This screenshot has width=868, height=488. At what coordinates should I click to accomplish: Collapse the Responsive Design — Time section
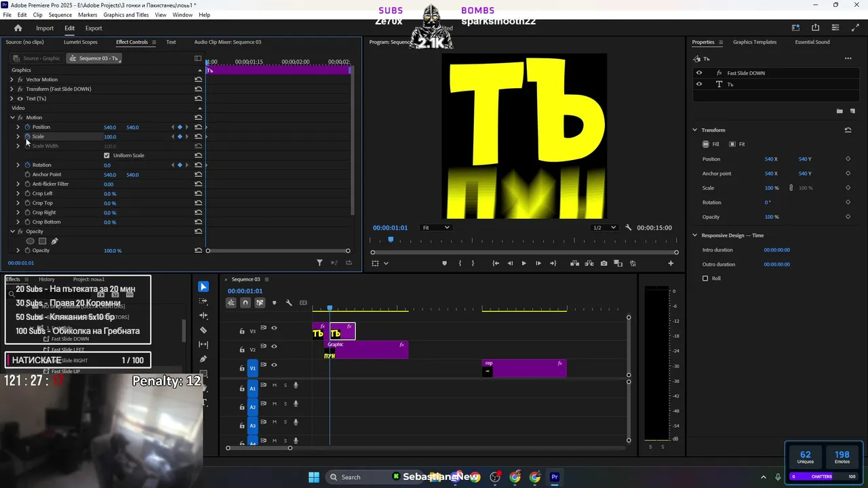tap(694, 235)
